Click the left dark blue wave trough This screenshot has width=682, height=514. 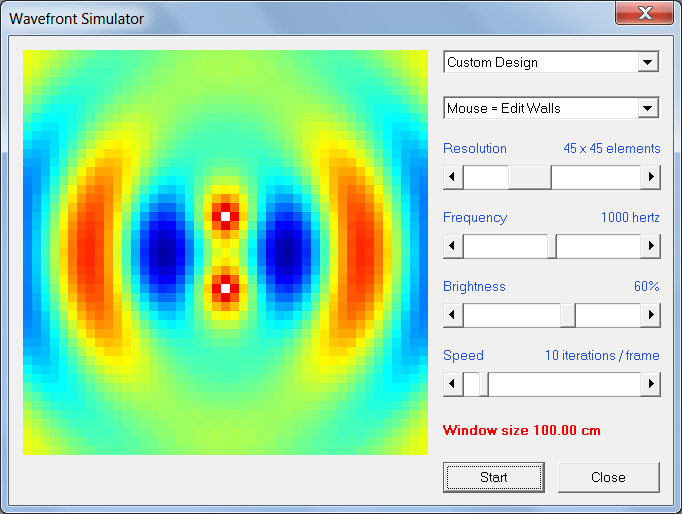tap(164, 251)
